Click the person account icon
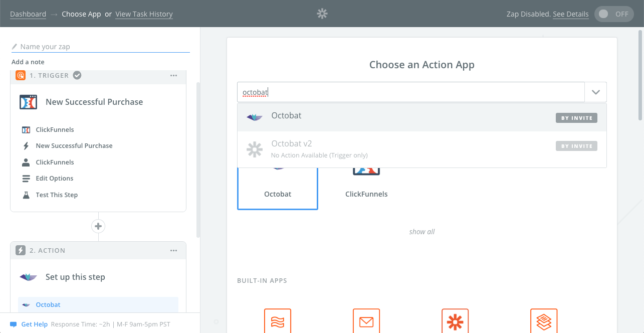The height and width of the screenshot is (333, 644). pyautogui.click(x=26, y=162)
